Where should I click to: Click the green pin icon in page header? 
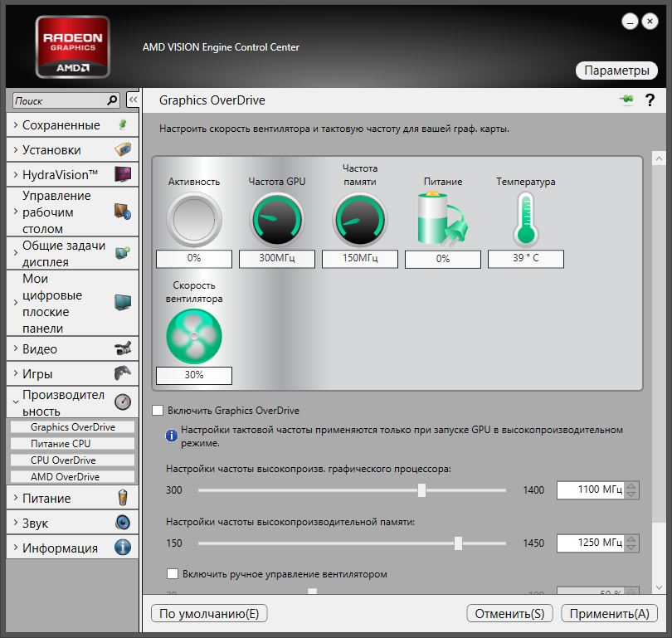point(626,100)
